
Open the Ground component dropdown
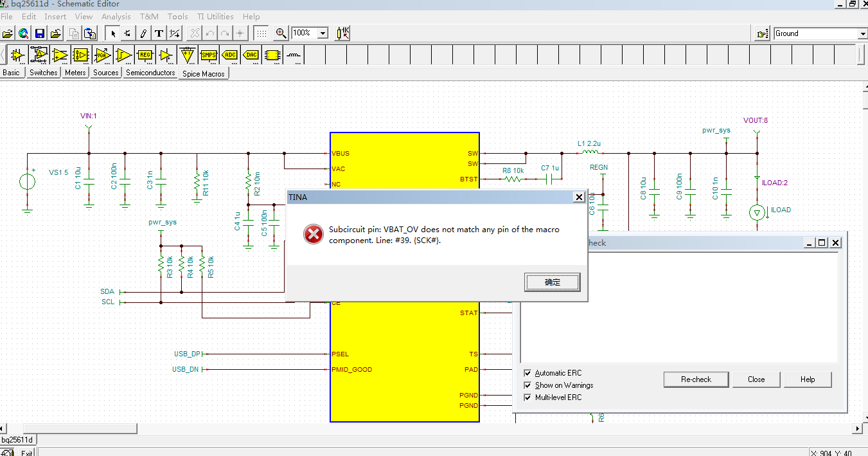pos(862,33)
